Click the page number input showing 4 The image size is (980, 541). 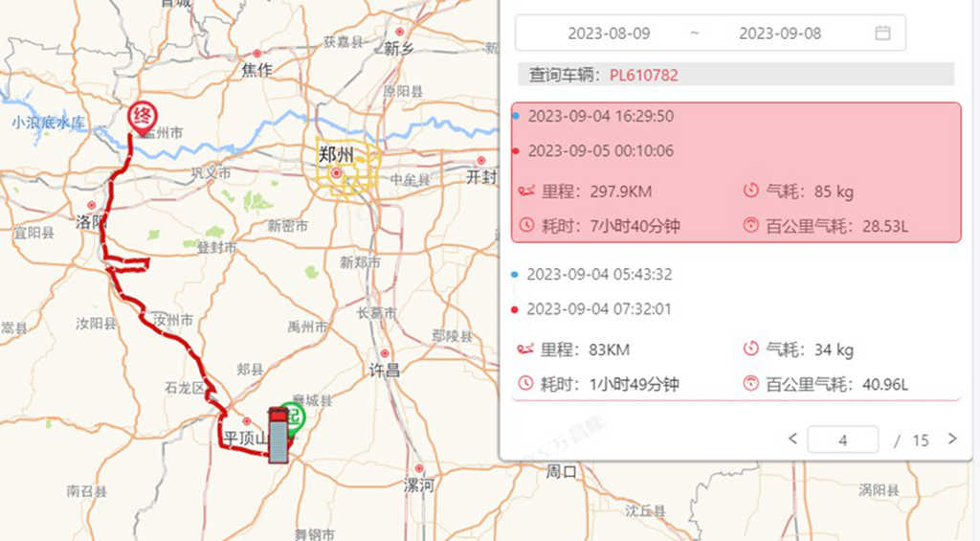coord(842,440)
